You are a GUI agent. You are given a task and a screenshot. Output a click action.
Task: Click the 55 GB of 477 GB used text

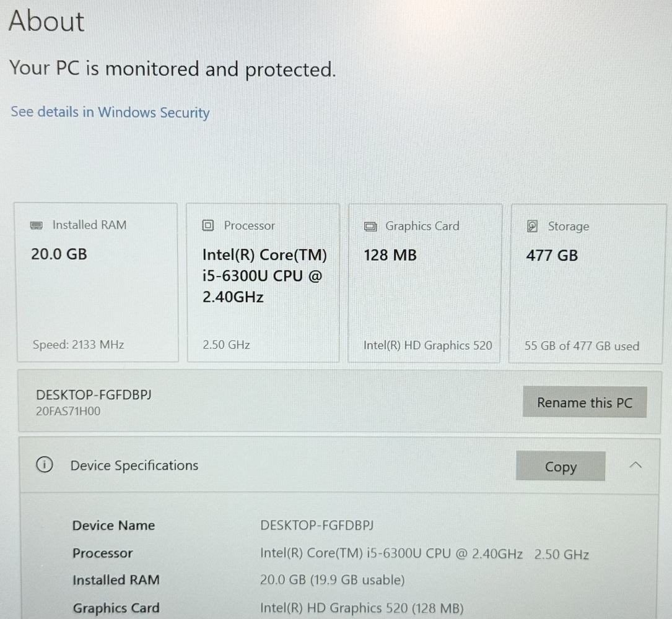click(x=582, y=346)
